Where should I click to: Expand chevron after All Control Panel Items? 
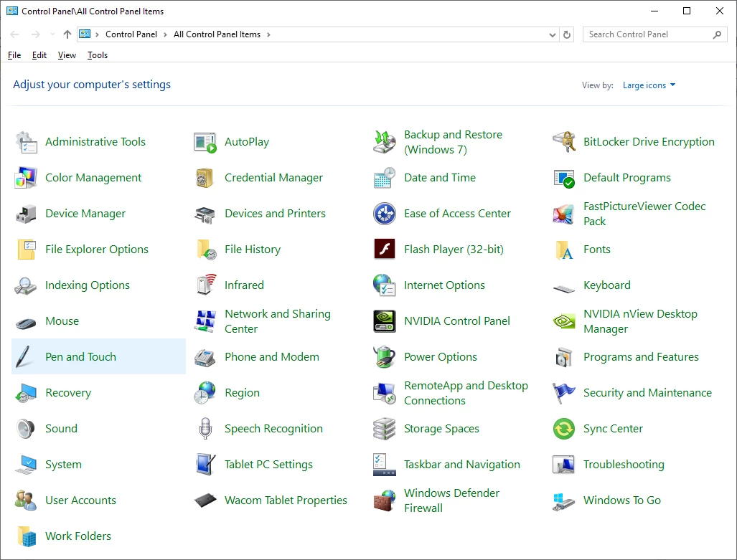point(268,34)
